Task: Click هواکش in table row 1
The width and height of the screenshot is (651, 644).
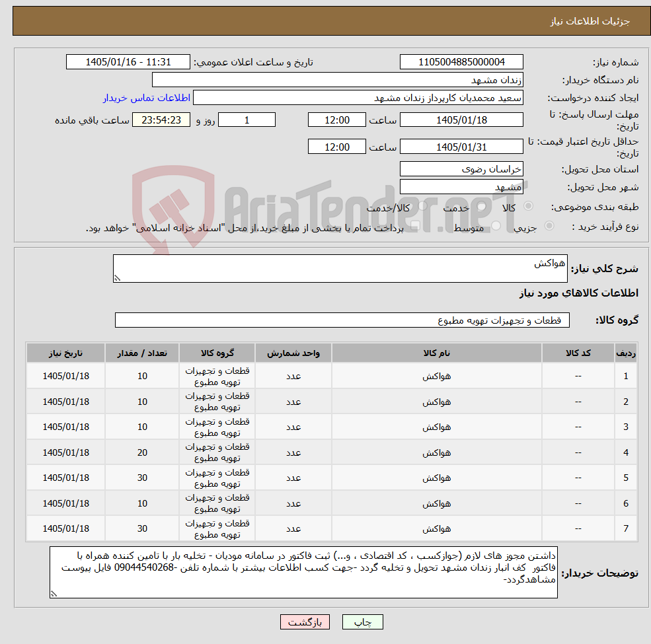Action: [x=436, y=376]
